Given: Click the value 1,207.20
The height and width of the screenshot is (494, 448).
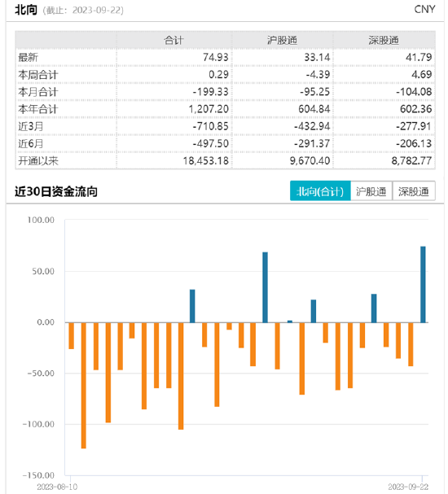Looking at the screenshot, I should pos(209,109).
